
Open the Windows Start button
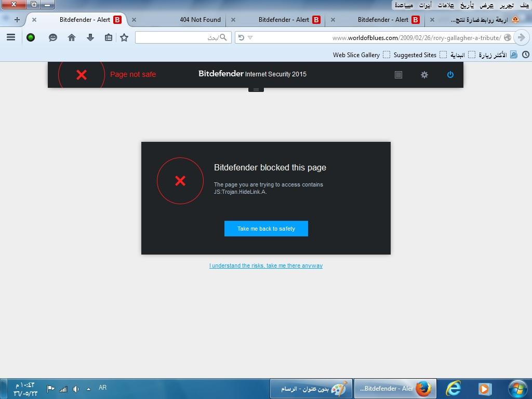[x=517, y=389]
